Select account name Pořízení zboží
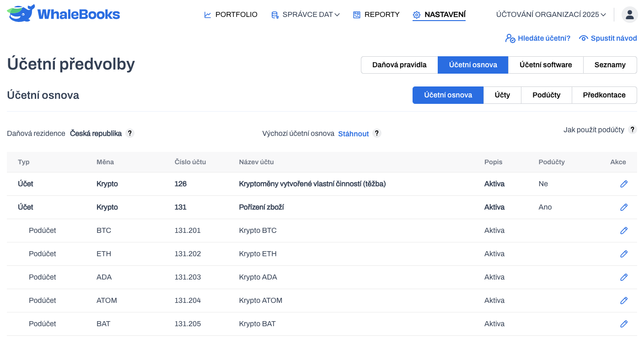 point(261,207)
